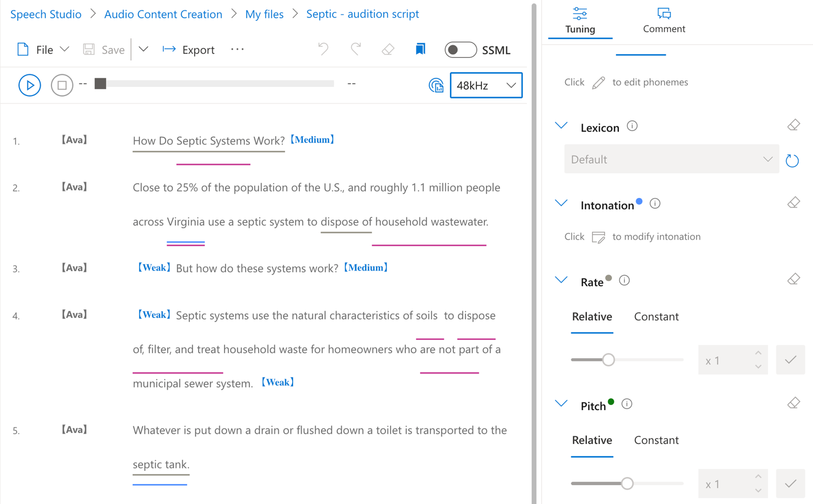The width and height of the screenshot is (813, 504).
Task: Click the Intonation info icon
Action: coord(655,203)
